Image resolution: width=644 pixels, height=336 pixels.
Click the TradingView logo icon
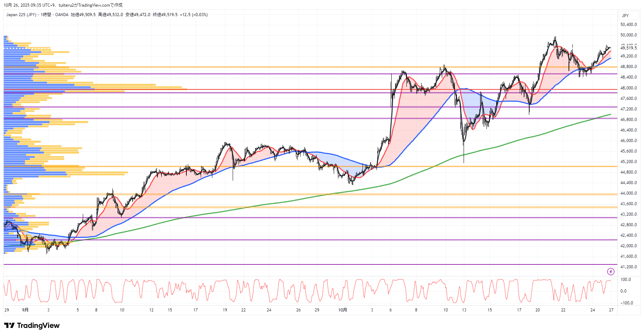pyautogui.click(x=9, y=325)
